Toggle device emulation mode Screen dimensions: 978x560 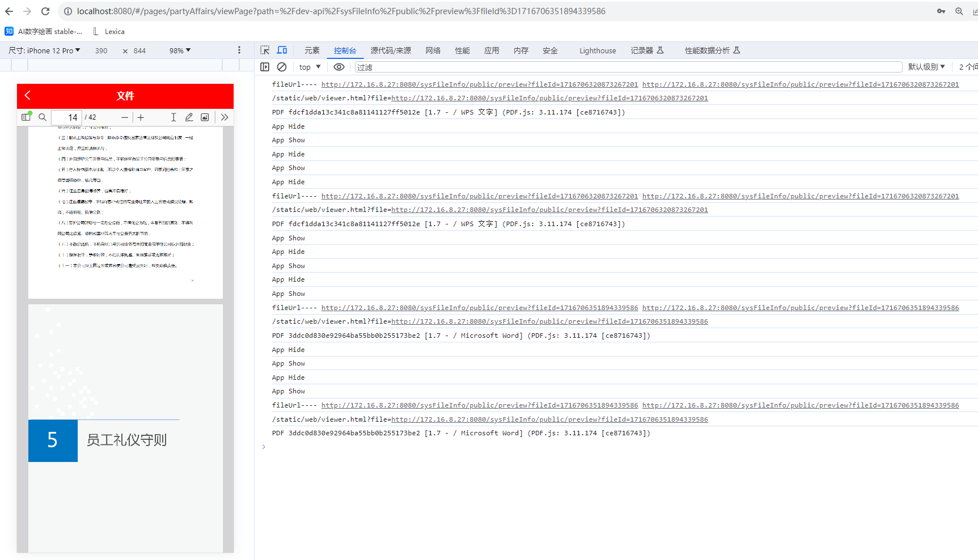coord(282,50)
